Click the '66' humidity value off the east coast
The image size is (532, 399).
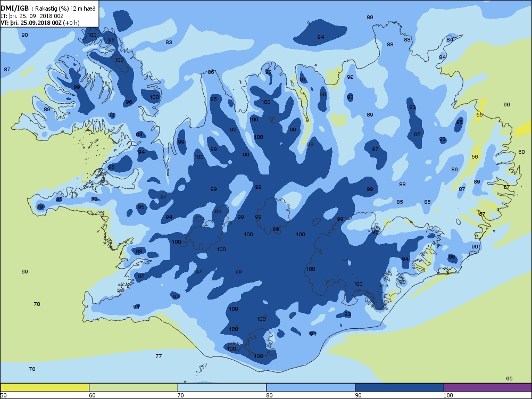(x=506, y=105)
